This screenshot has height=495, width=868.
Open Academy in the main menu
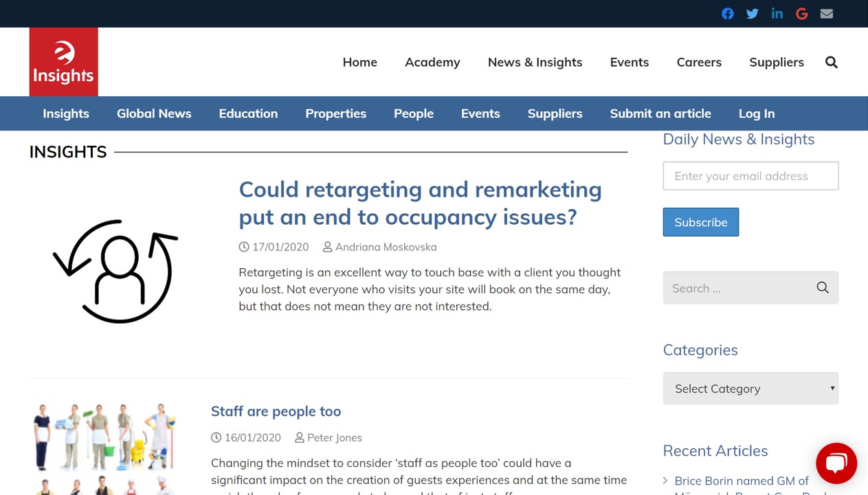pyautogui.click(x=432, y=63)
